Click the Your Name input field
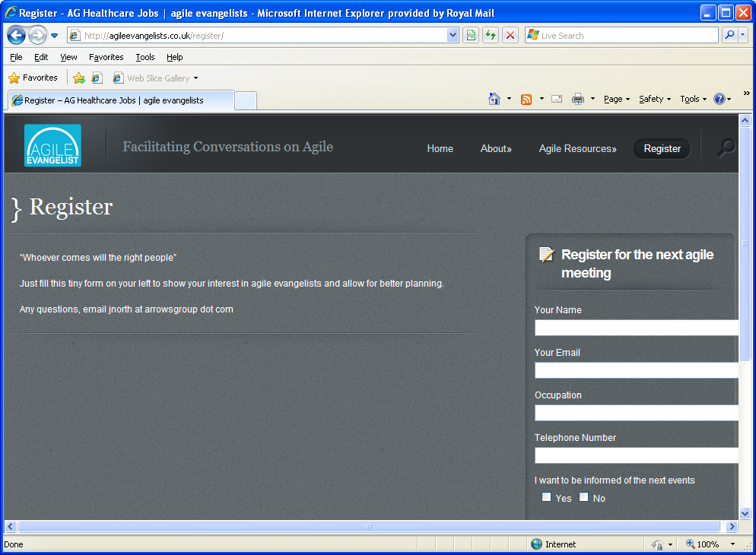This screenshot has height=555, width=756. [637, 328]
